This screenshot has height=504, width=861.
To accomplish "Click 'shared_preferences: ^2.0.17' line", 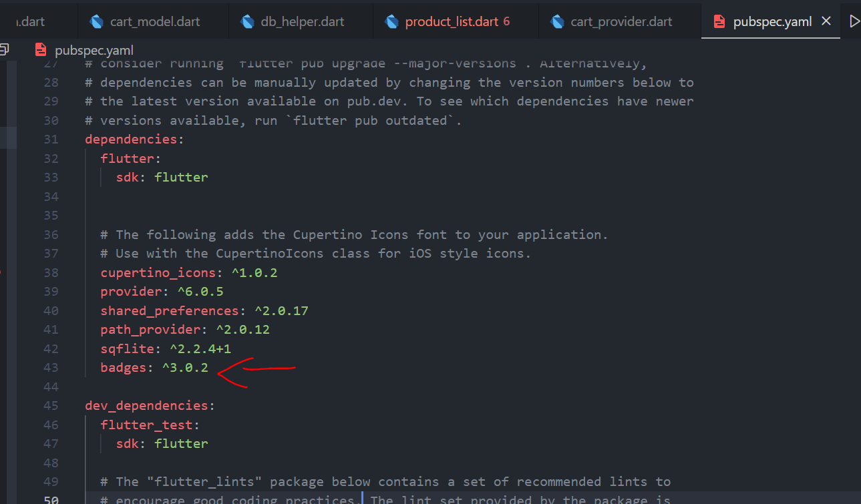I will click(x=204, y=310).
